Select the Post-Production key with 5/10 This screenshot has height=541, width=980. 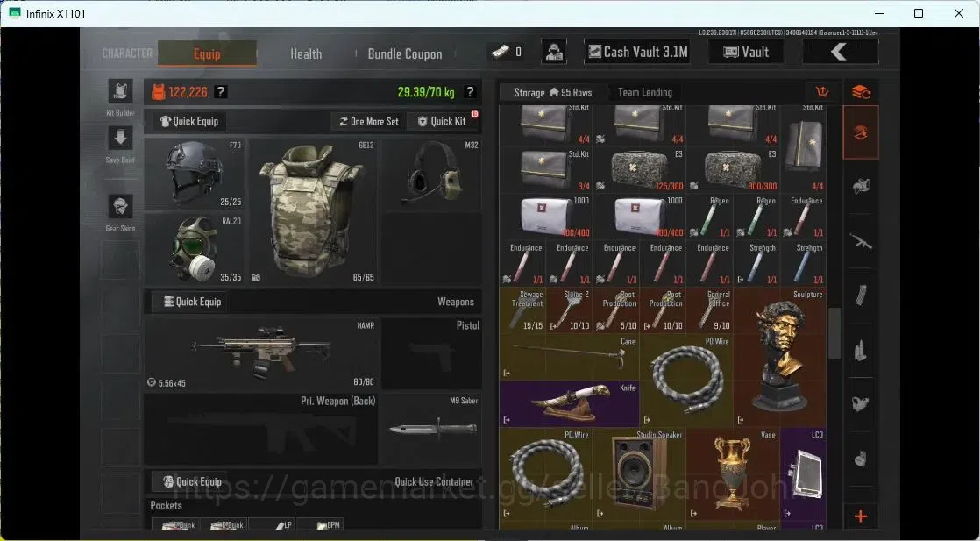coord(616,310)
